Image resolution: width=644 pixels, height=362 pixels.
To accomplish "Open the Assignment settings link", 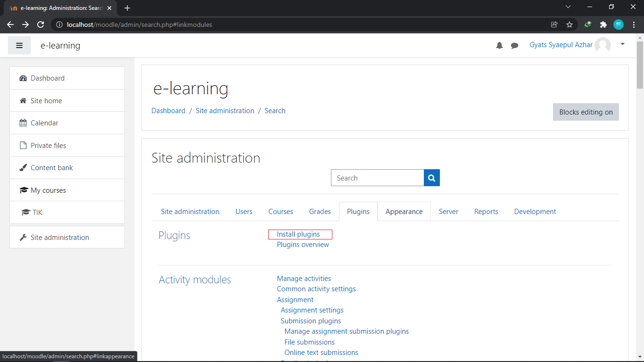I will (x=312, y=310).
